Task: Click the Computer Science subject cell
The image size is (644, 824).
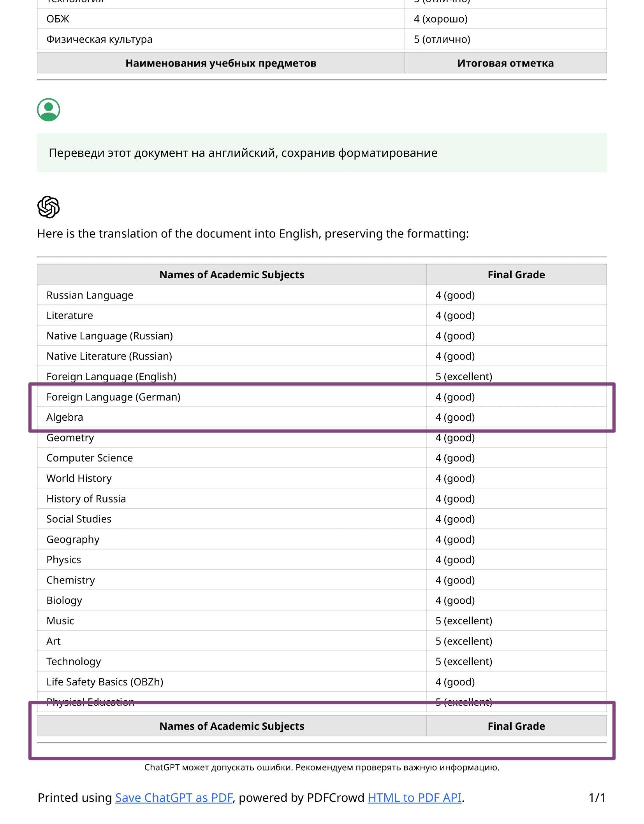Action: [x=90, y=458]
